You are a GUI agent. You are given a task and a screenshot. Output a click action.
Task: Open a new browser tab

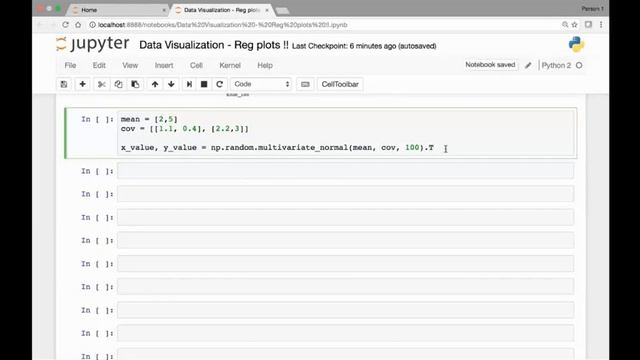tap(282, 10)
